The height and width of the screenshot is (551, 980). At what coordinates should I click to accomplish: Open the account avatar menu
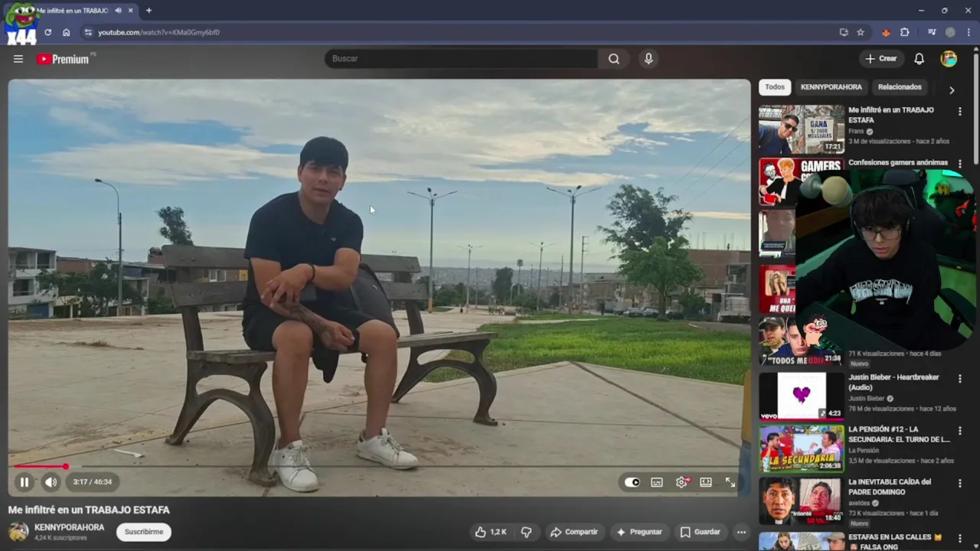(949, 59)
